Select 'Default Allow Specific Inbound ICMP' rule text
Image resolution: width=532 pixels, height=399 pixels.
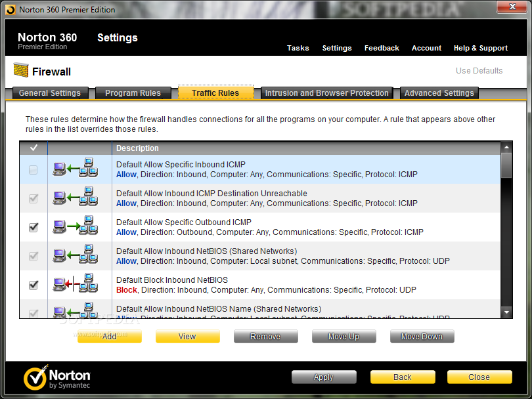(x=181, y=165)
